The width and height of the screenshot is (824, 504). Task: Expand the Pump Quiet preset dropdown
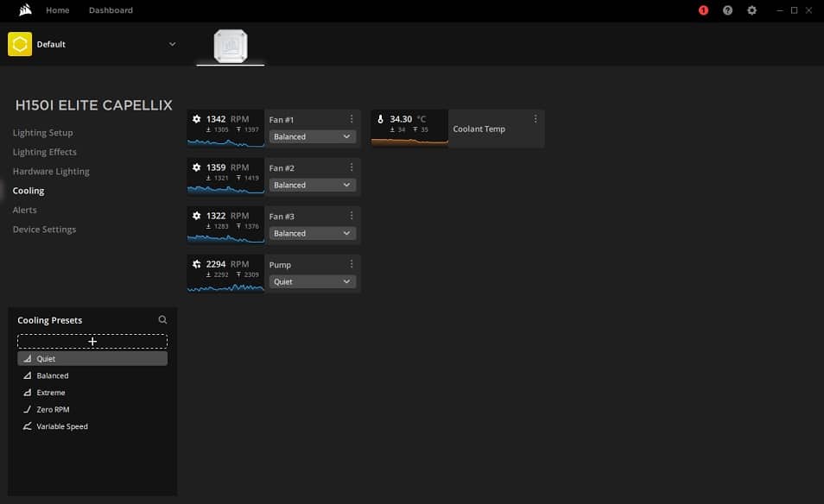(312, 281)
